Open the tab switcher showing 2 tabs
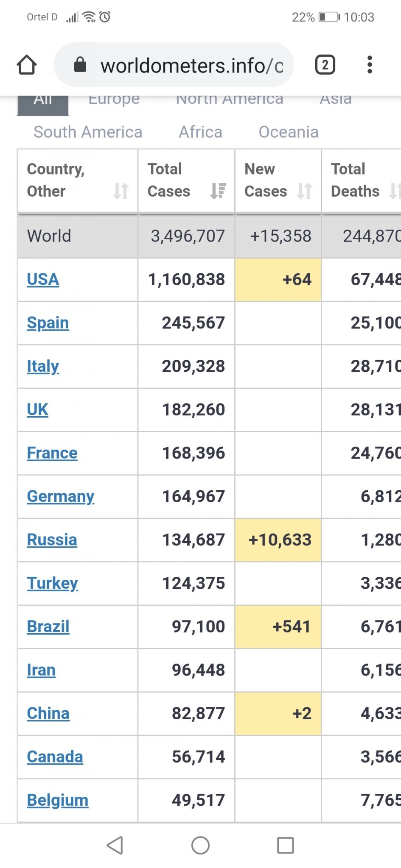This screenshot has width=401, height=868. click(x=325, y=65)
